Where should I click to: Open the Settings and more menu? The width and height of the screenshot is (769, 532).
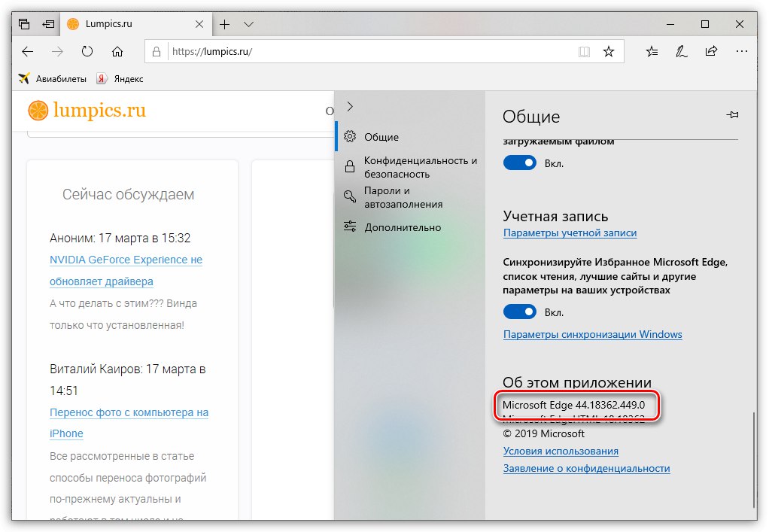[x=742, y=51]
